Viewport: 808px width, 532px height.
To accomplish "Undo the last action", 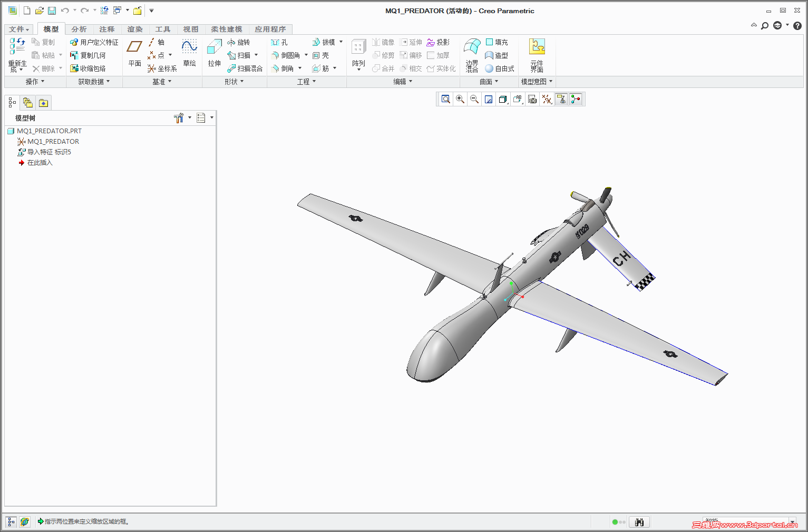I will [x=65, y=11].
